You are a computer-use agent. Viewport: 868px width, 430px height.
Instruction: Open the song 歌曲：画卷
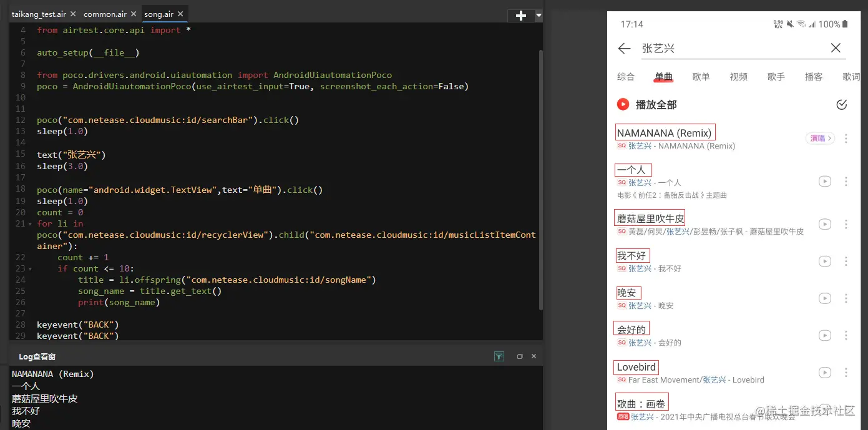[641, 403]
